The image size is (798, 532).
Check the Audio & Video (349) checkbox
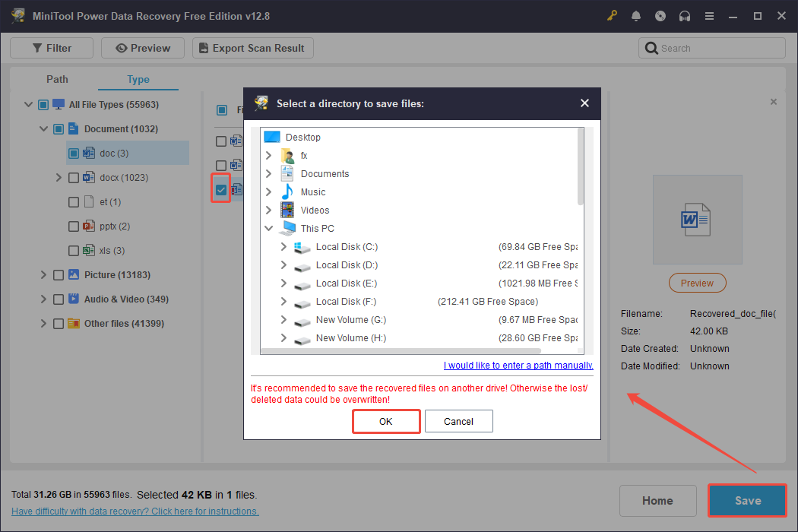(59, 299)
